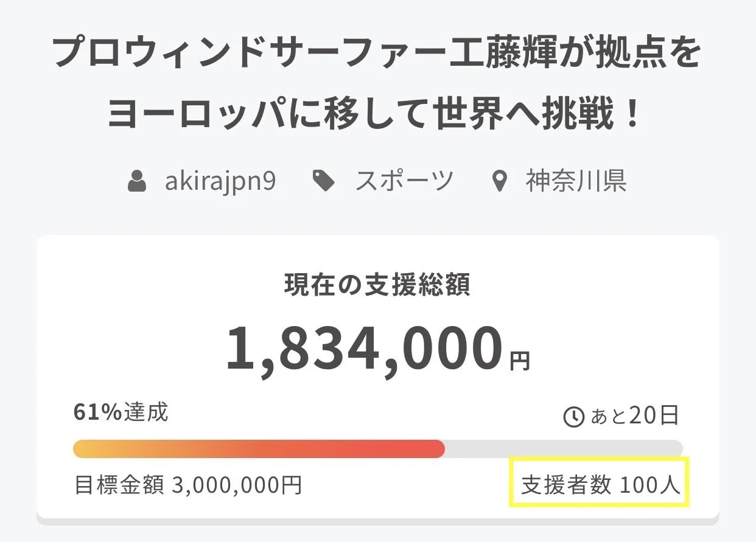Click the 1,834,000 total amount figure
Viewport: 756px width, 542px height.
[x=364, y=350]
